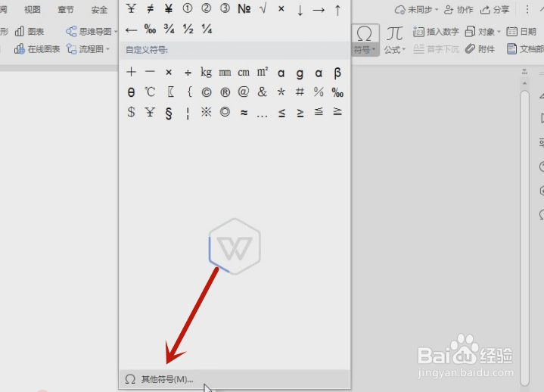Image resolution: width=544 pixels, height=392 pixels.
Task: Insert the left arrow ← symbol
Action: pos(131,30)
